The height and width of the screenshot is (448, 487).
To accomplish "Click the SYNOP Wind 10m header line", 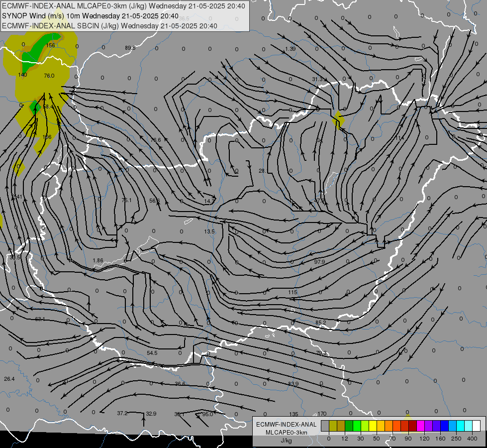I will point(90,16).
